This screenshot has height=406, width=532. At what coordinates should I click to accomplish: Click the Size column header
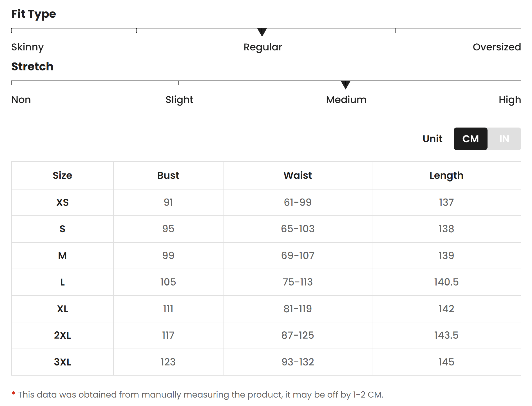point(62,175)
